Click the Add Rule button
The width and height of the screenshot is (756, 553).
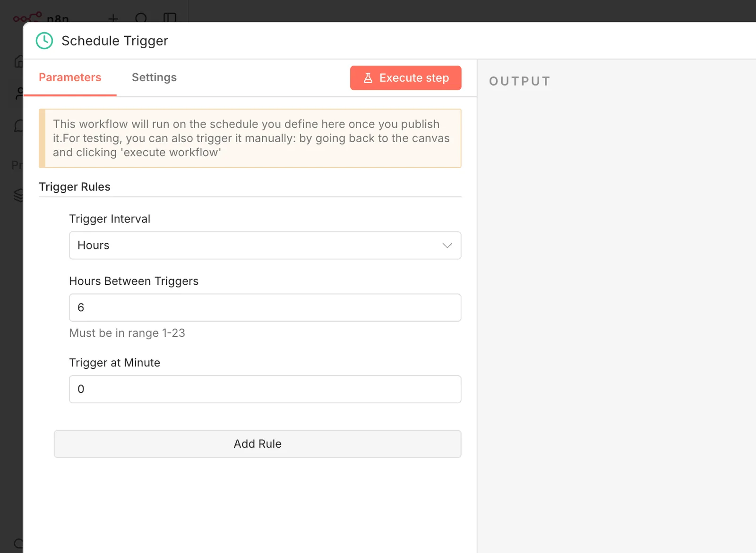click(258, 444)
